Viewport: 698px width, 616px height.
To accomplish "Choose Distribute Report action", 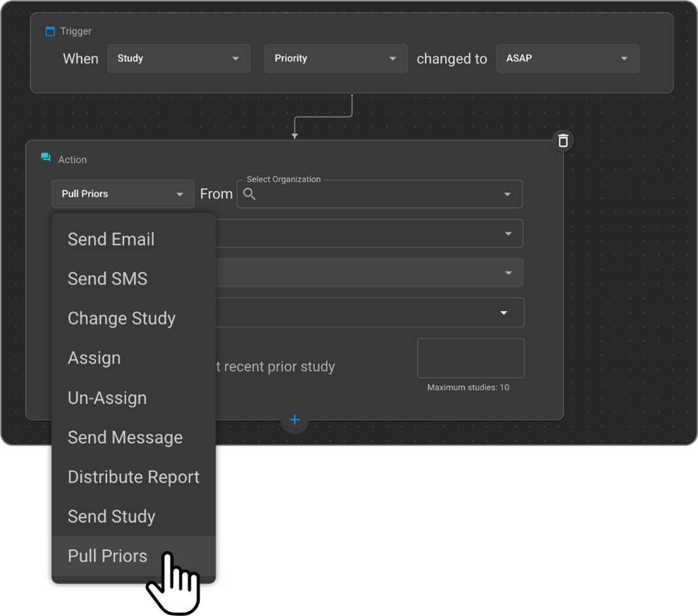I will [x=133, y=477].
